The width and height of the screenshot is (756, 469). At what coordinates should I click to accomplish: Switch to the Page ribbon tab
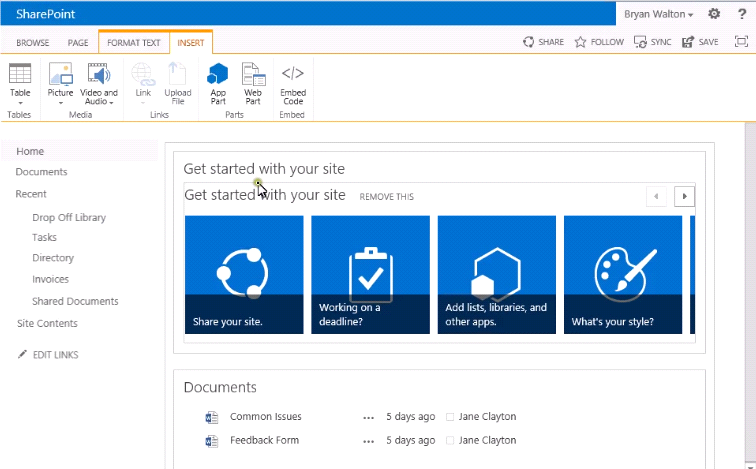pos(78,43)
